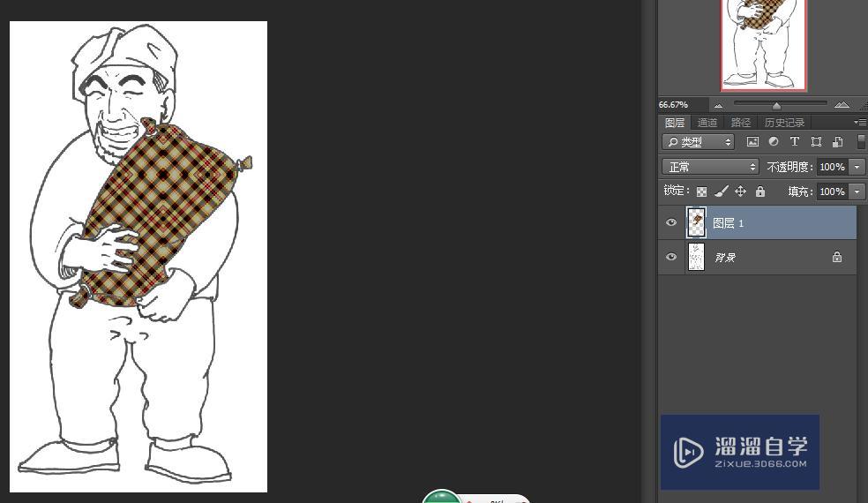Filter layers by shape layer icon
Screen dimensions: 868x503
(x=816, y=142)
